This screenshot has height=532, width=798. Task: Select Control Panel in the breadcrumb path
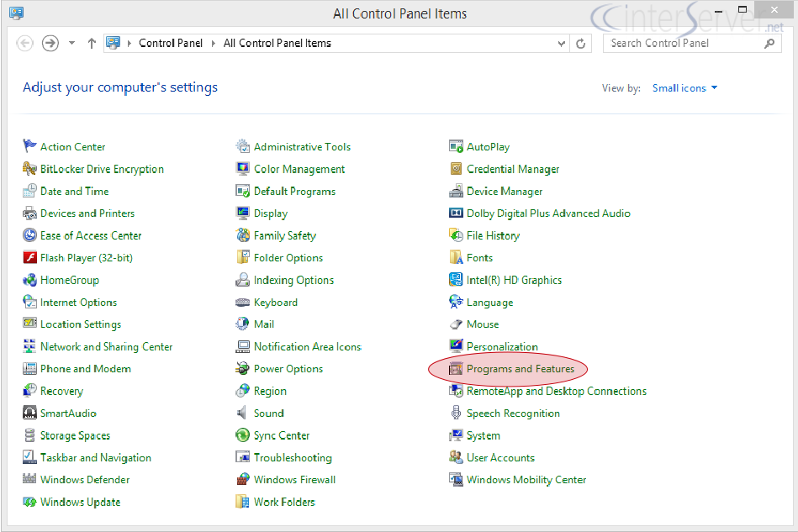[171, 43]
